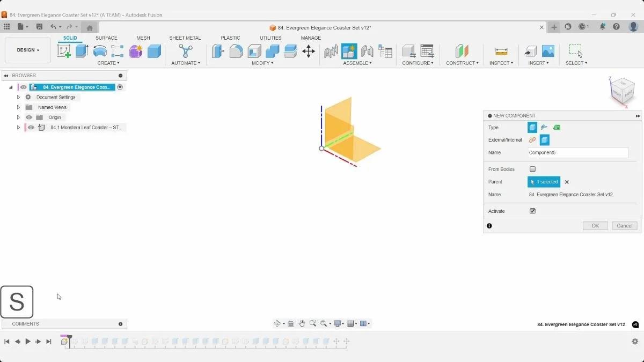Expand the Origin tree node

click(18, 117)
